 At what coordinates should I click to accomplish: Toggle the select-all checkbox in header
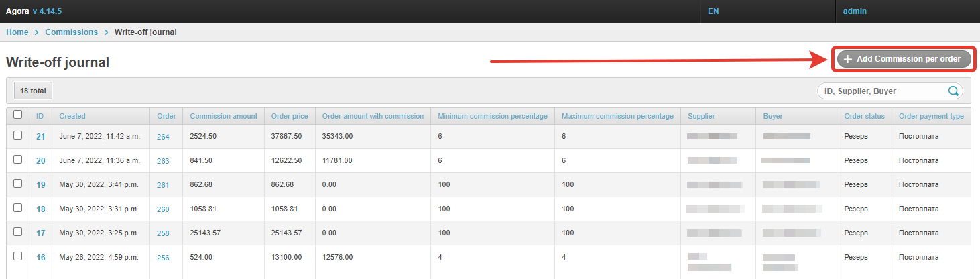[18, 115]
